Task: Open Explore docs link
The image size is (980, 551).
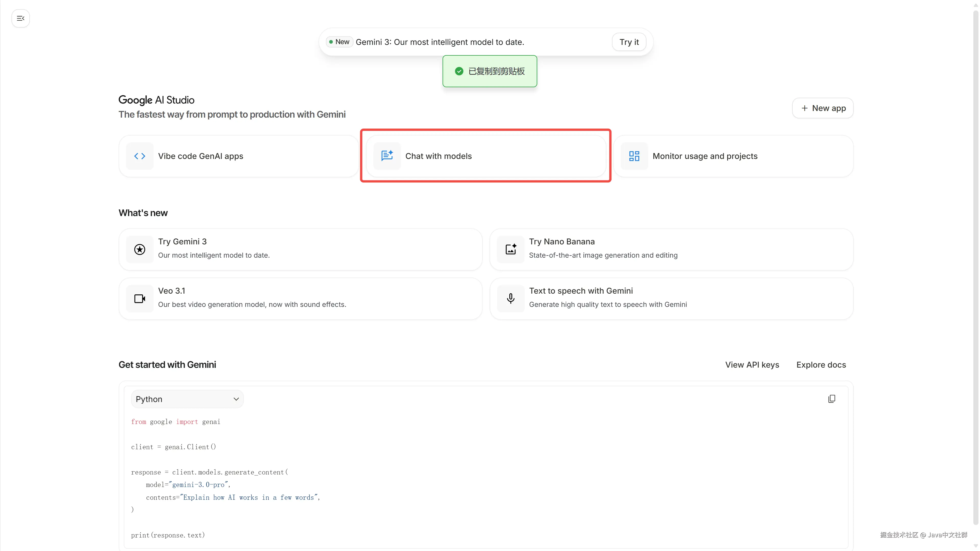Action: (x=821, y=365)
